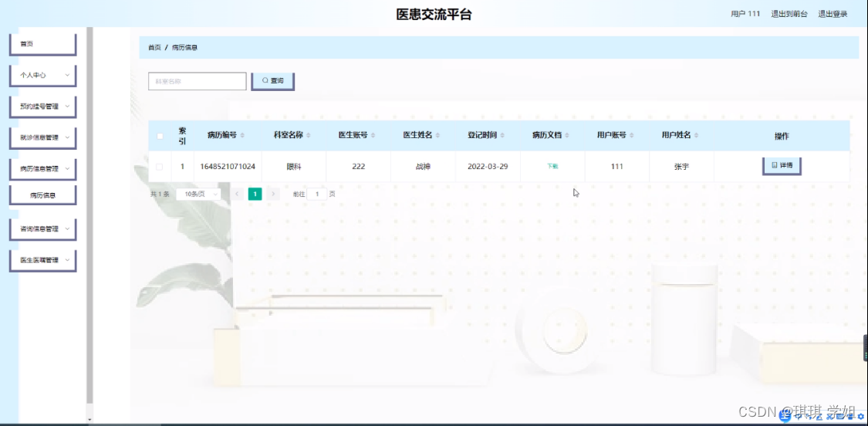Click the date cell 2022-03-29
Screen dimensions: 868x426
coord(488,166)
